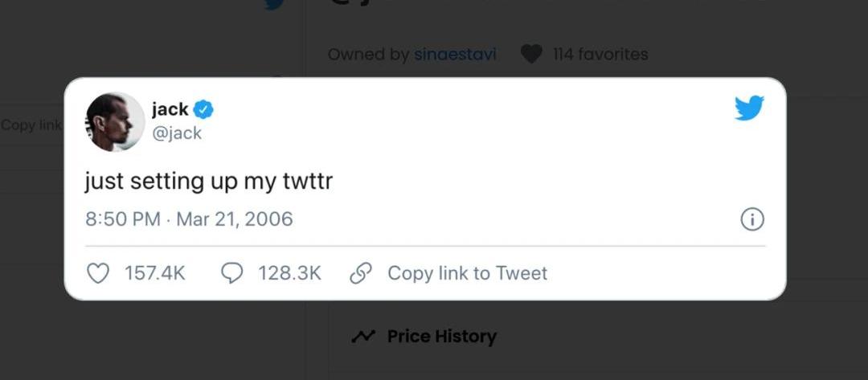Click the reply speech bubble icon
Viewport: 868px width, 380px height.
pyautogui.click(x=231, y=274)
